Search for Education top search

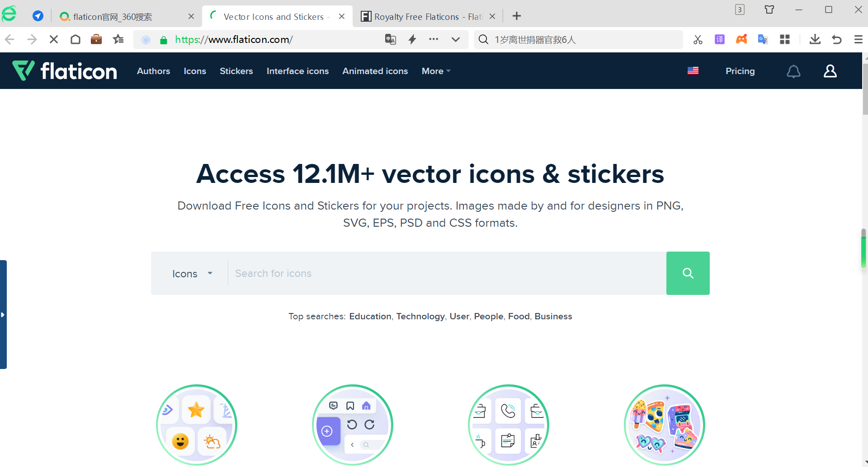[x=370, y=316]
